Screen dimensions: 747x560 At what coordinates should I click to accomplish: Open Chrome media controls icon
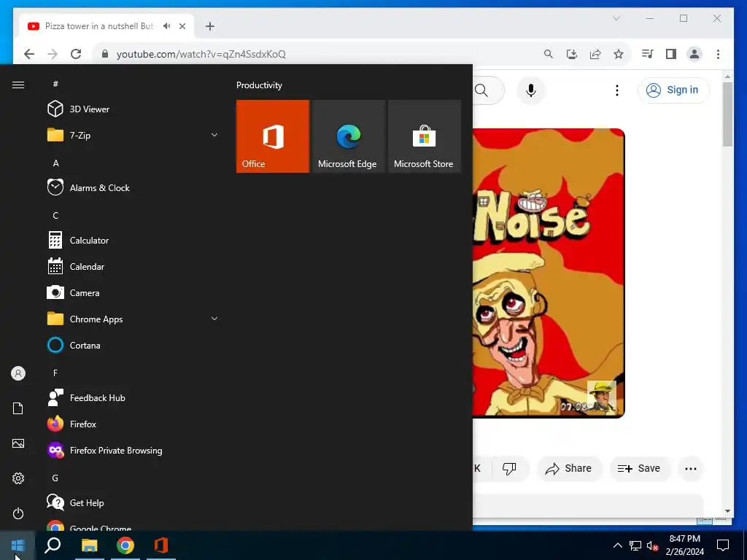648,54
